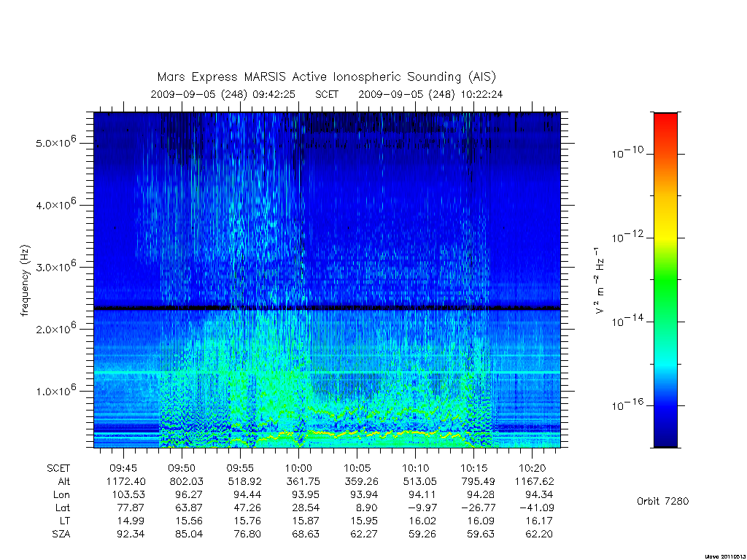Screen dimensions: 747x560
Task: Click longitude value '94.28'
Action: pos(481,495)
